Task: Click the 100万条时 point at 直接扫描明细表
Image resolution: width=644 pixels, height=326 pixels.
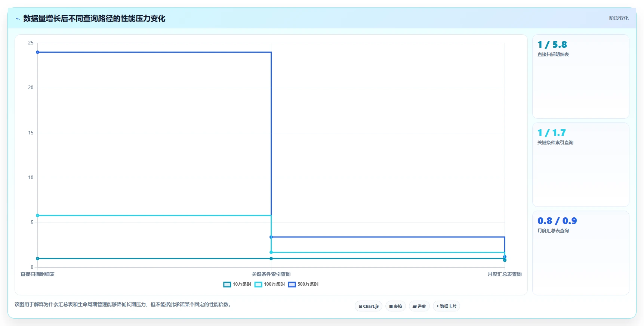Action: point(37,215)
